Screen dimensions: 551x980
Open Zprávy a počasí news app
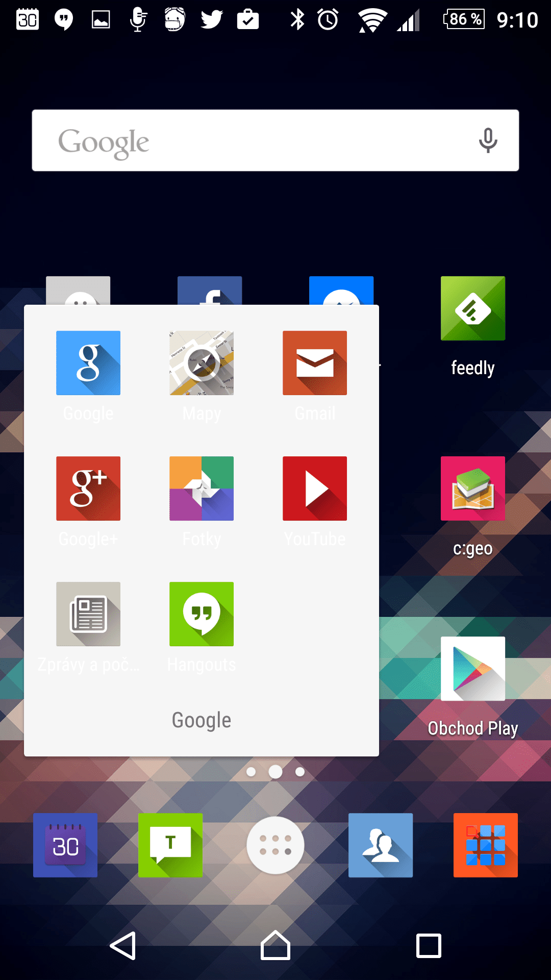pyautogui.click(x=88, y=614)
